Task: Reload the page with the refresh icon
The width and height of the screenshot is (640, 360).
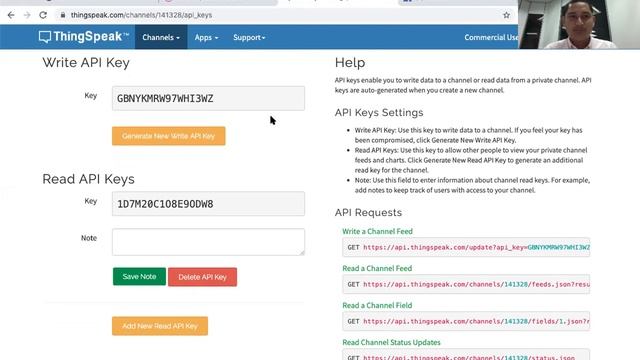Action: tap(43, 15)
